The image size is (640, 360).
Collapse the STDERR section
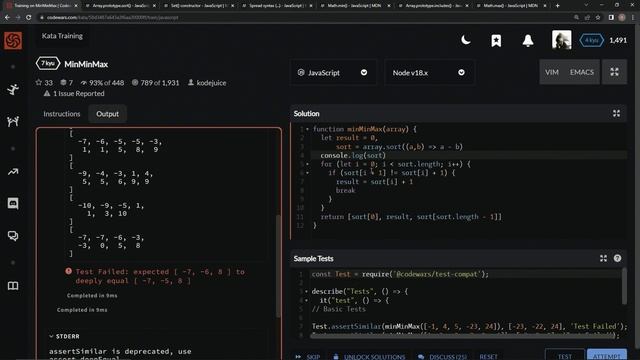(x=64, y=336)
